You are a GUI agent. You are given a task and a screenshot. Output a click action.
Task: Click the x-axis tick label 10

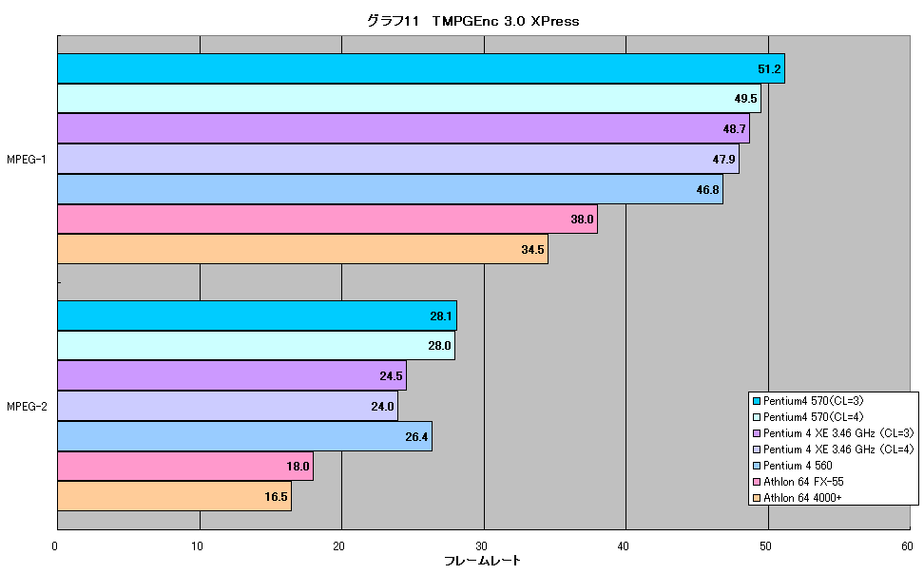[x=197, y=546]
